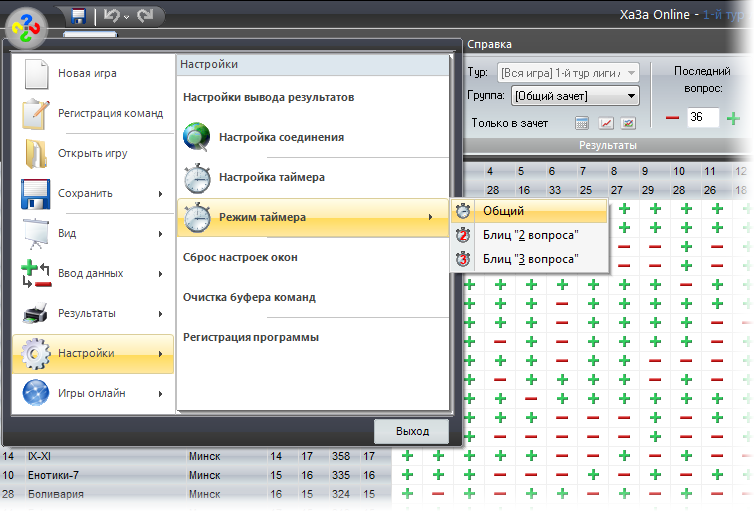The image size is (755, 512).
Task: Select Блиц "3 вопроса" timer mode
Action: 530,259
